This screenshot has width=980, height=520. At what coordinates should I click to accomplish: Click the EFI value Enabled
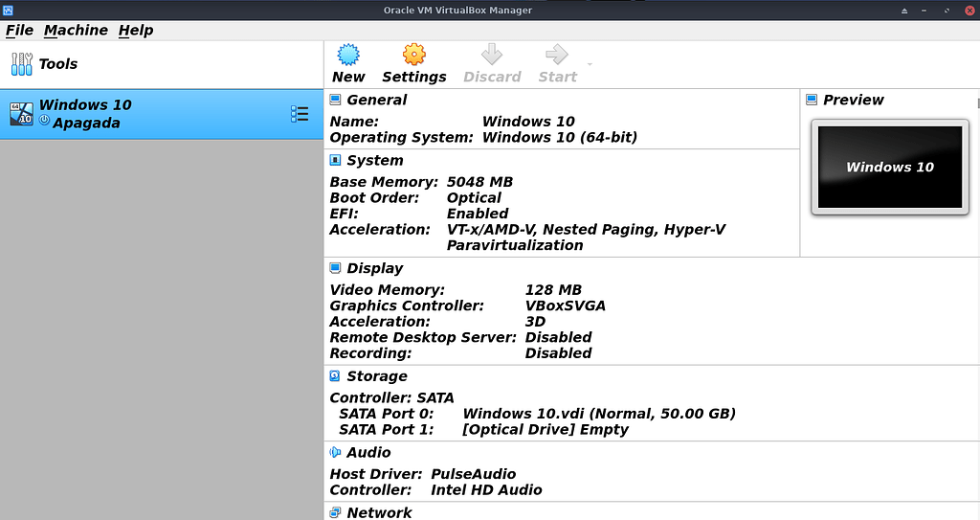pyautogui.click(x=478, y=214)
